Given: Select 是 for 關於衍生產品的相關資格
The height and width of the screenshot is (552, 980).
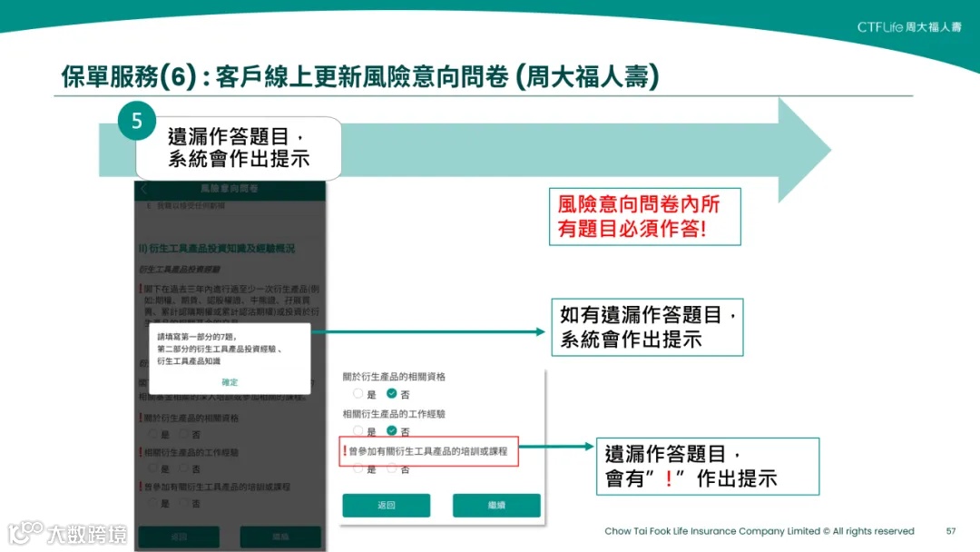Looking at the screenshot, I should point(359,392).
